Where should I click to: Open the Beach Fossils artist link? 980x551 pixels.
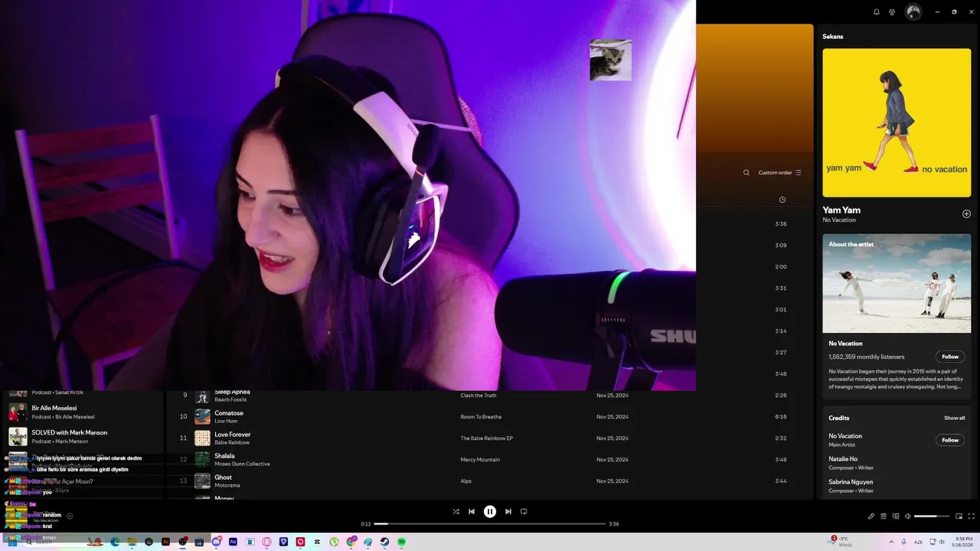point(230,399)
